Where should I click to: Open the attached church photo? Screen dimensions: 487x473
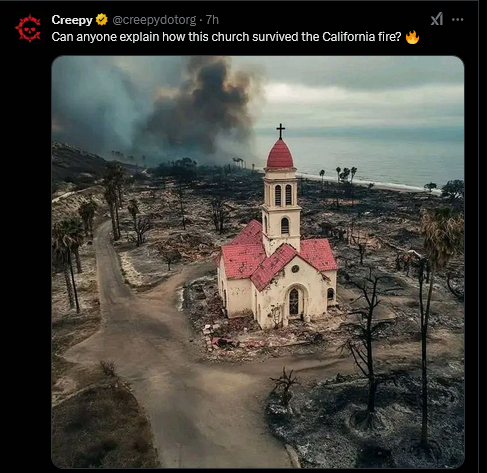point(258,262)
